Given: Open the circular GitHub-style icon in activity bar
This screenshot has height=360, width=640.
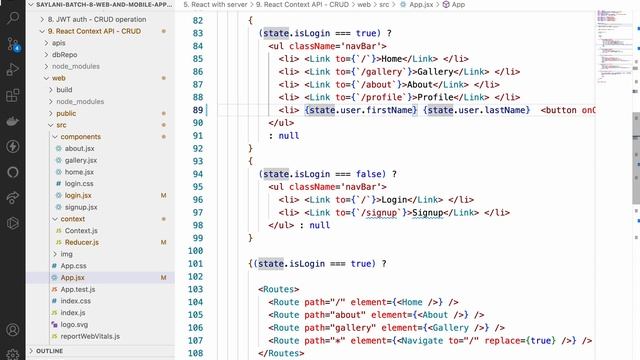Looking at the screenshot, I should (13, 172).
